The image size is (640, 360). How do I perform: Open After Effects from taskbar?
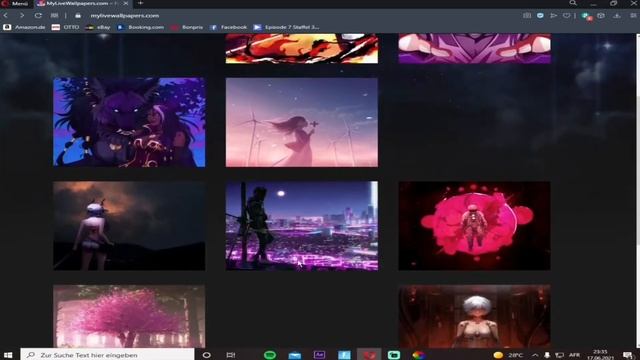coord(319,355)
